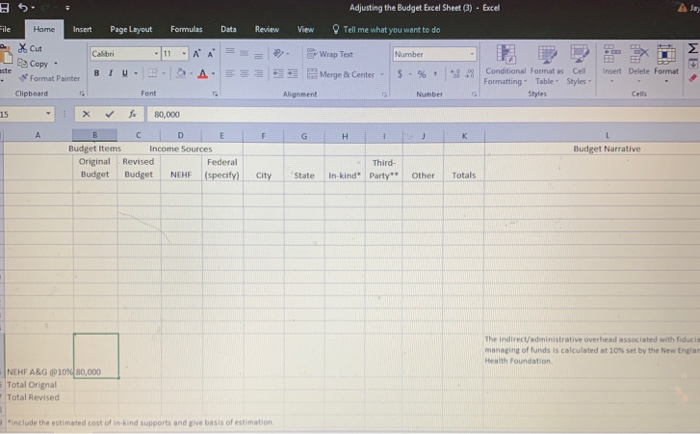Switch to the Formulas tab

(186, 29)
